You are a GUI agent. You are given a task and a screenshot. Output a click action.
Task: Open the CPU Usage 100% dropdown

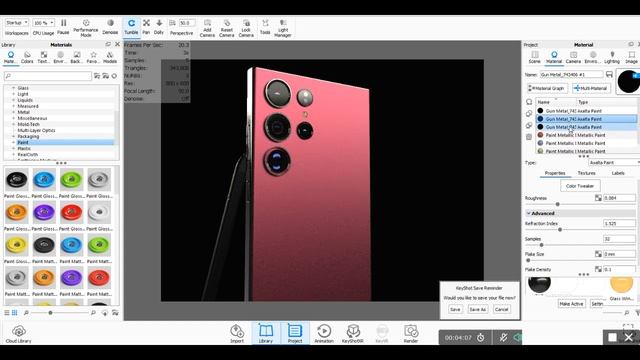point(43,23)
